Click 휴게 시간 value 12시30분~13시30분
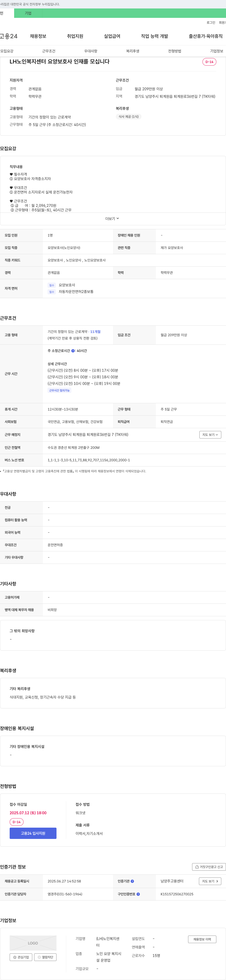 pos(63,409)
